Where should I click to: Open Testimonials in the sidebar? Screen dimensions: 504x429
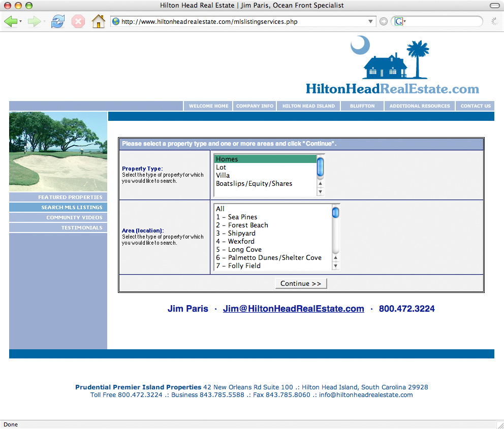[58, 227]
